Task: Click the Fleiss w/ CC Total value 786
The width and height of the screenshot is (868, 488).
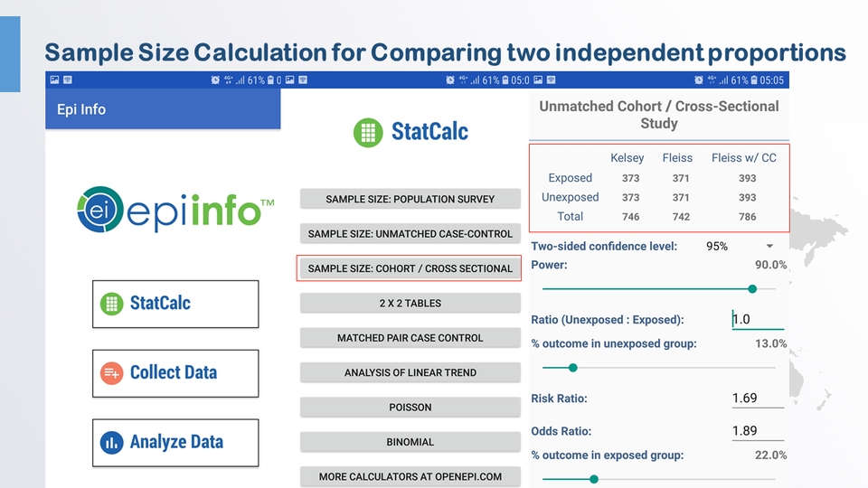Action: (748, 217)
